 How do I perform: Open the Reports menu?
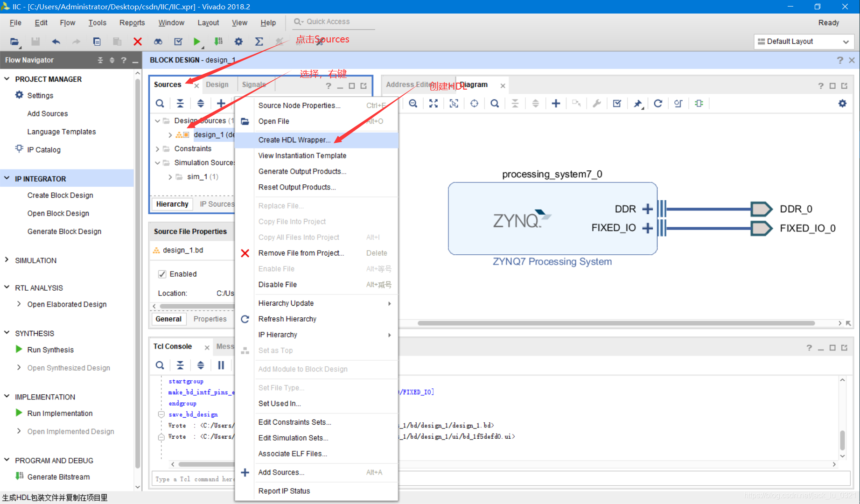132,22
